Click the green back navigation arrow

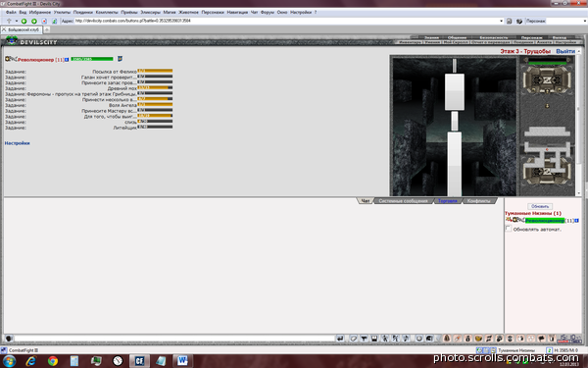pyautogui.click(x=24, y=21)
